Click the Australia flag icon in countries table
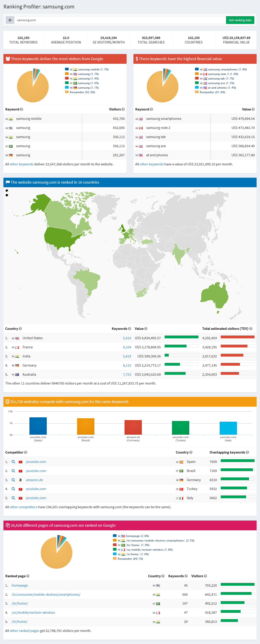The image size is (260, 644). 17,375
